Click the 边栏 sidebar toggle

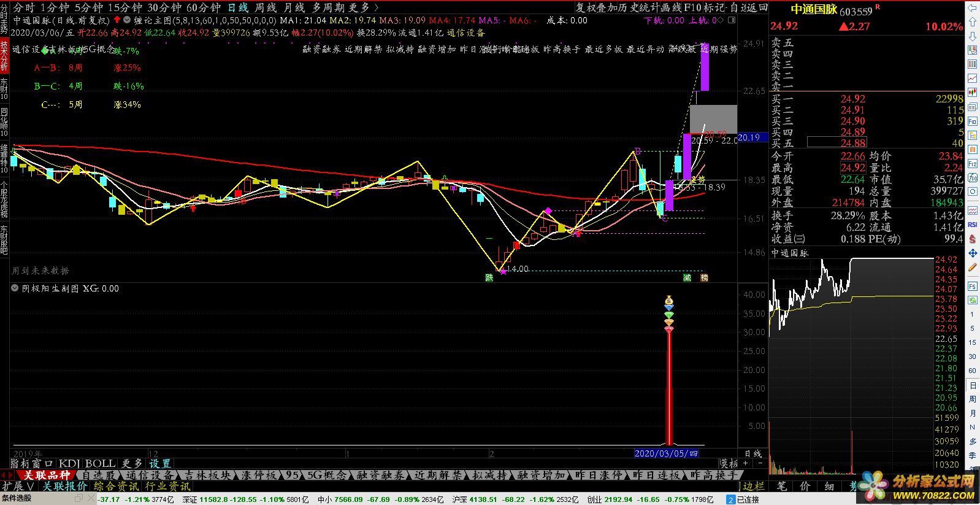click(754, 486)
